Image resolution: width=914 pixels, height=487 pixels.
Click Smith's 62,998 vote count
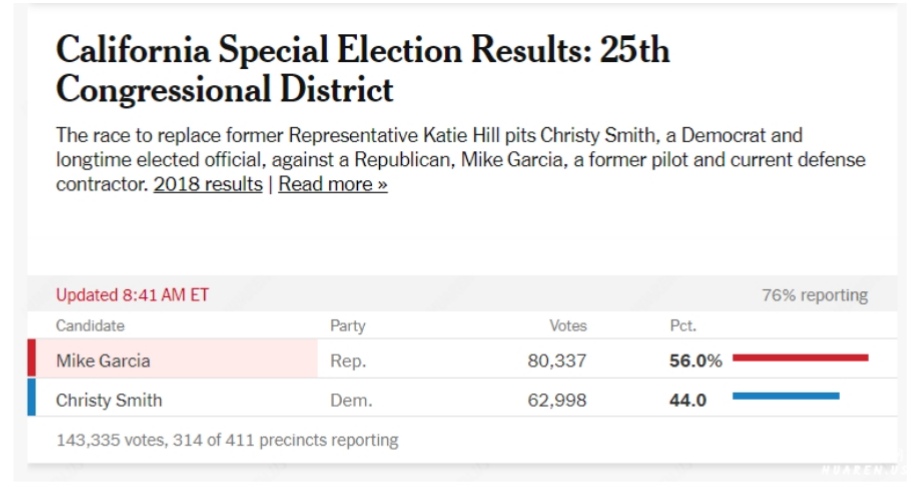557,400
